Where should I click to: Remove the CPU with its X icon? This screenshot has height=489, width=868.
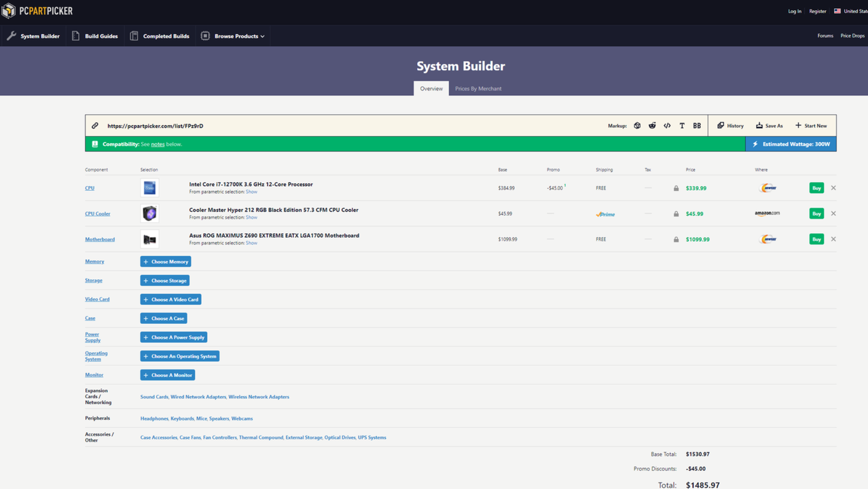coord(833,188)
